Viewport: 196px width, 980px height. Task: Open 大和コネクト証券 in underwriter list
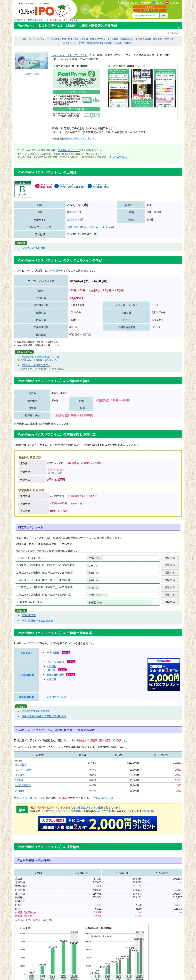tap(56, 697)
